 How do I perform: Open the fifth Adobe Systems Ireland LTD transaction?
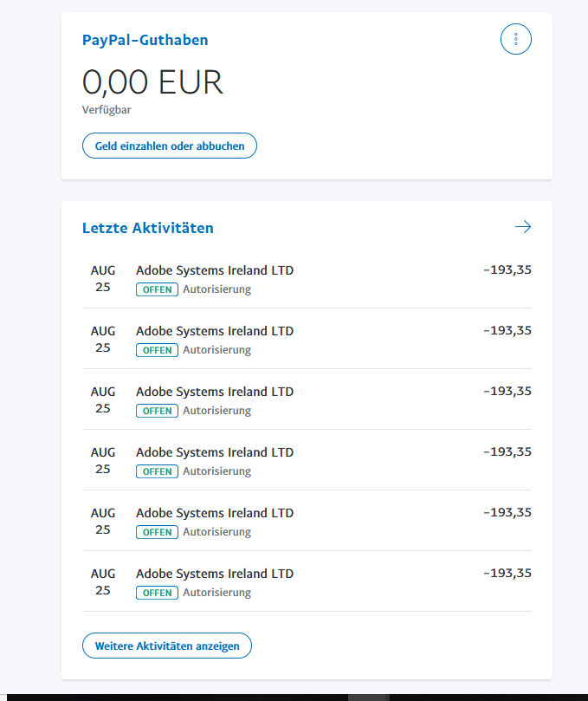215,513
